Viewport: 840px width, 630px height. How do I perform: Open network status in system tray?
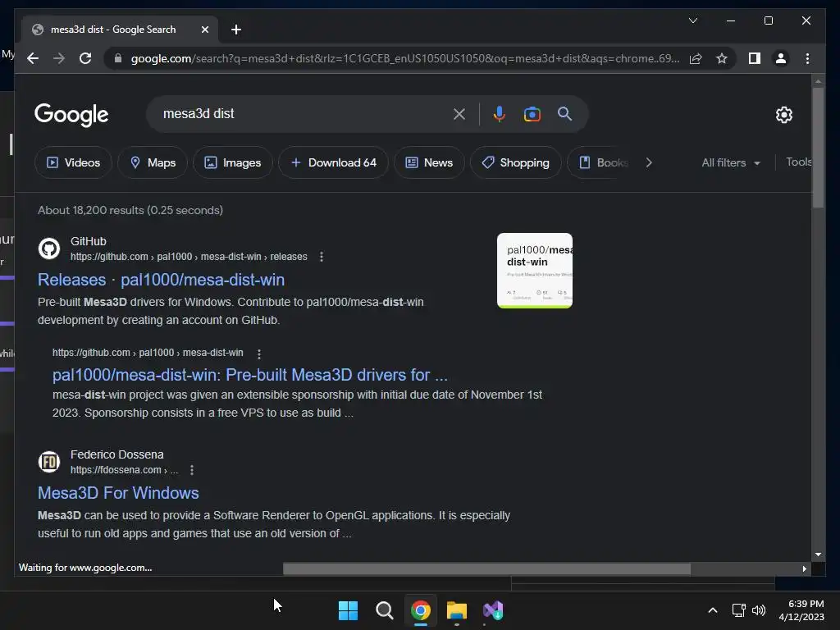pos(739,610)
